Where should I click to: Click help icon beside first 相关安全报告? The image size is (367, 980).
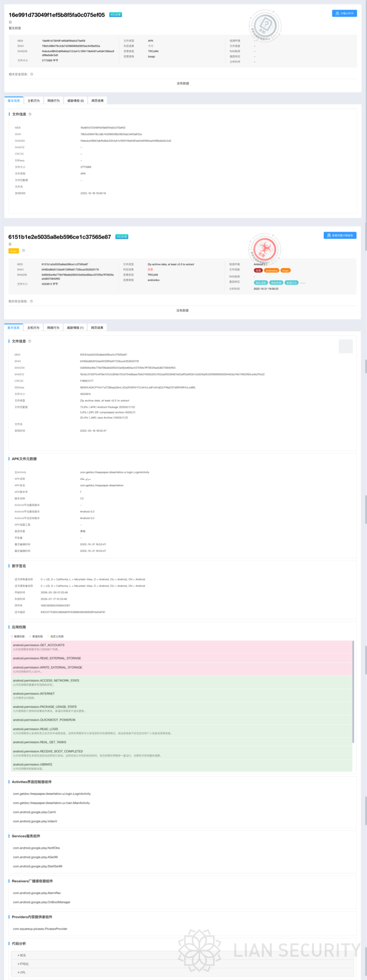pos(32,74)
